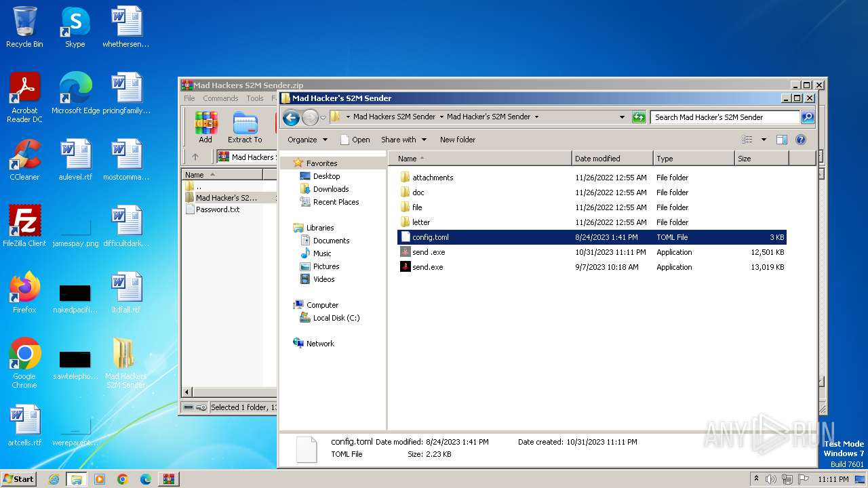The image size is (868, 488).
Task: Click the search Mad Hacker's S2M Sender field
Action: click(x=725, y=117)
